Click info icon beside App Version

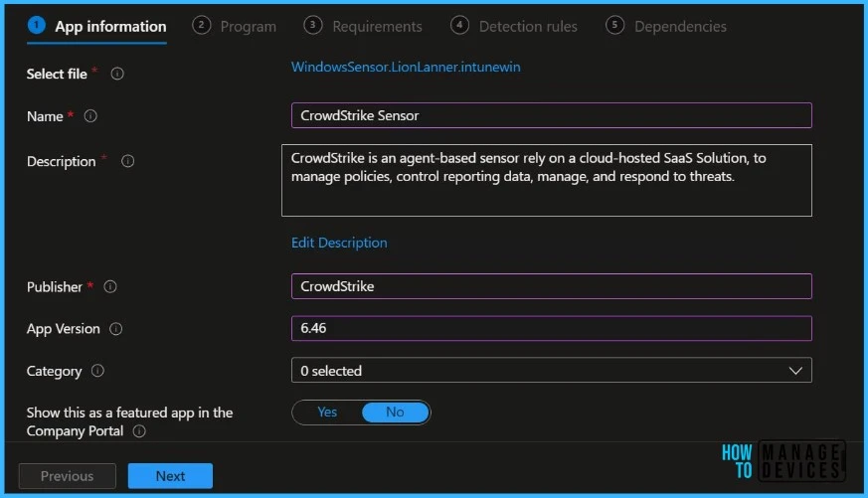coord(115,329)
